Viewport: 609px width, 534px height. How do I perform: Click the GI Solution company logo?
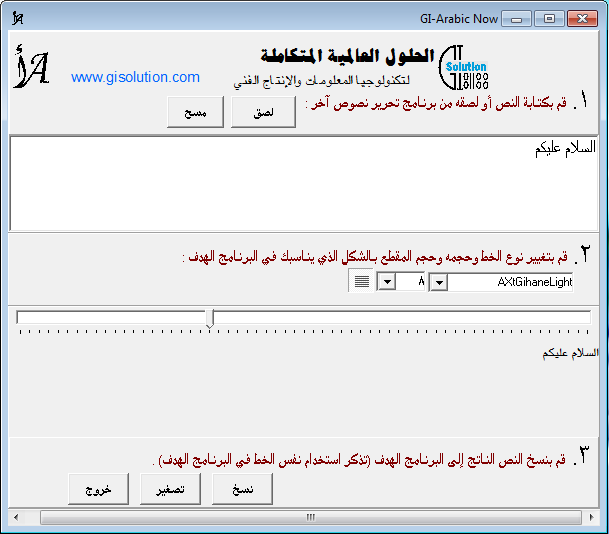[x=463, y=68]
